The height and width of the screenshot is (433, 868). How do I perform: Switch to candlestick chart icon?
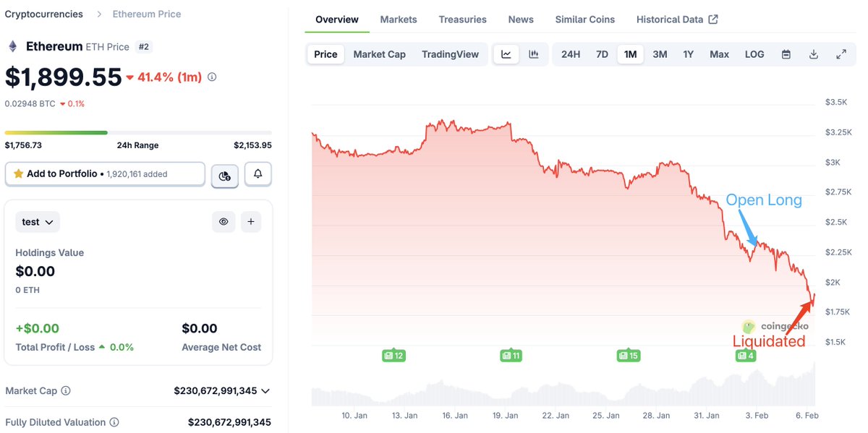pos(534,54)
